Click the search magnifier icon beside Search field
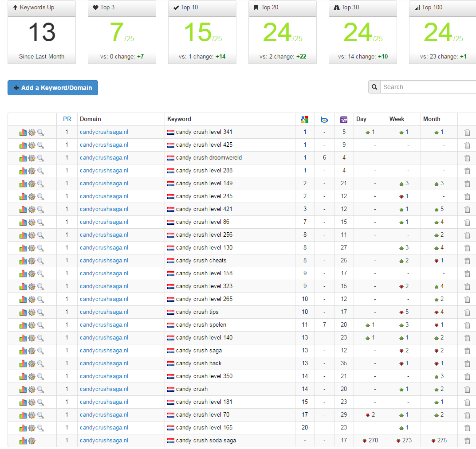The image size is (476, 449). point(374,87)
